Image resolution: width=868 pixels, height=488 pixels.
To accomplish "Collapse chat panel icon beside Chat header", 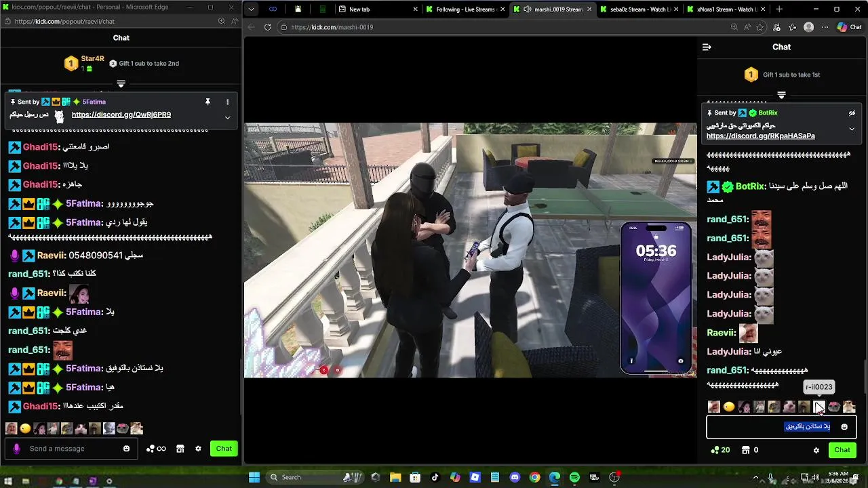I will (x=707, y=47).
